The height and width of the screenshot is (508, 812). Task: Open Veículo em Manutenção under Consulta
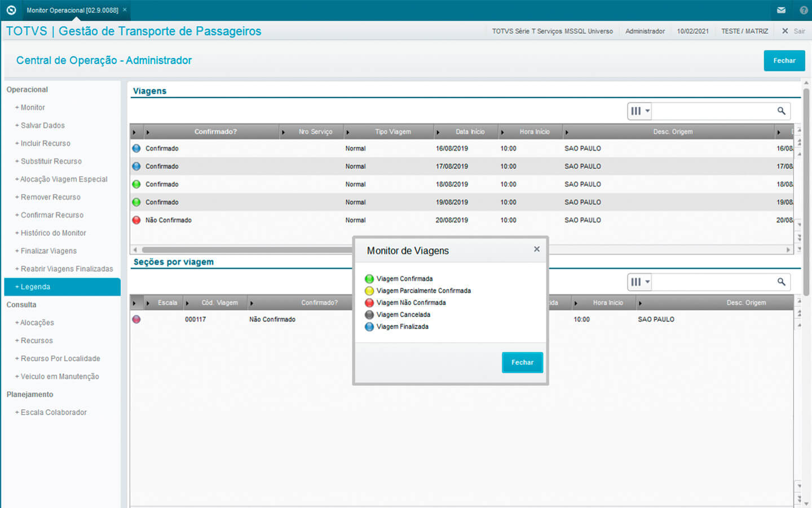point(59,376)
